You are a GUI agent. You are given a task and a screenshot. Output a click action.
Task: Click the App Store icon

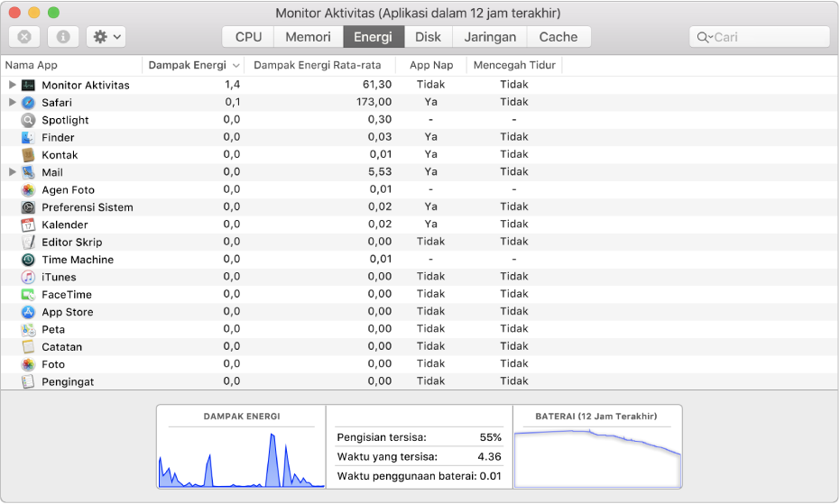(x=28, y=312)
